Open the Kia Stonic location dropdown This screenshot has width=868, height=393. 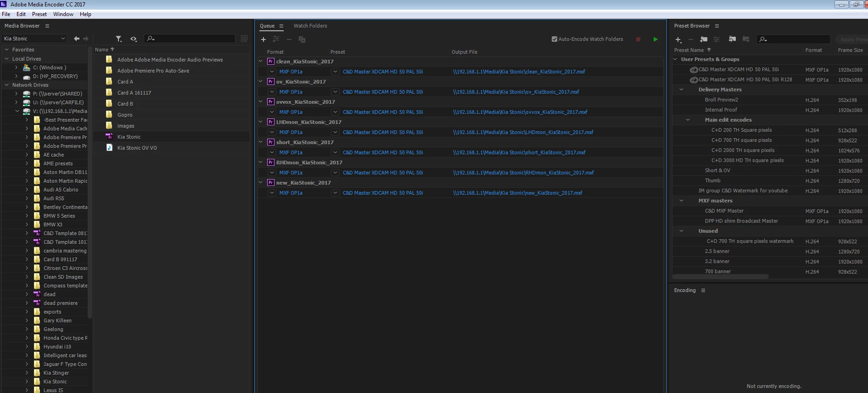34,39
